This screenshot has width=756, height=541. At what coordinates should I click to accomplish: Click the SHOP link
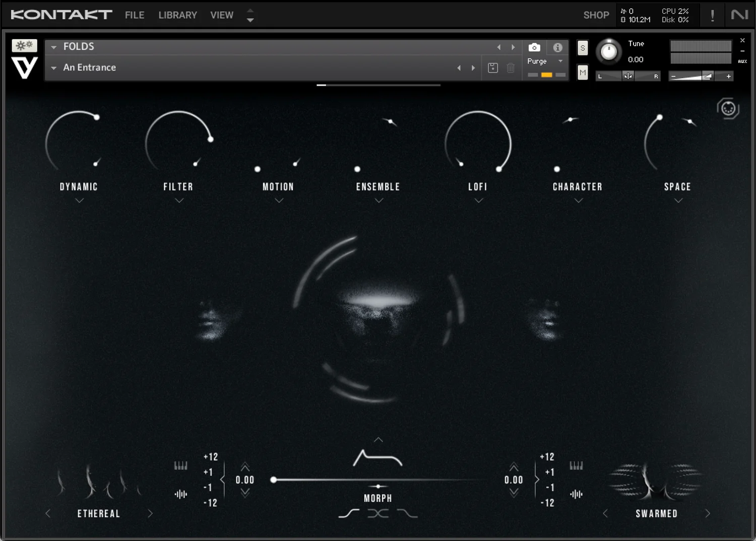[x=596, y=15]
